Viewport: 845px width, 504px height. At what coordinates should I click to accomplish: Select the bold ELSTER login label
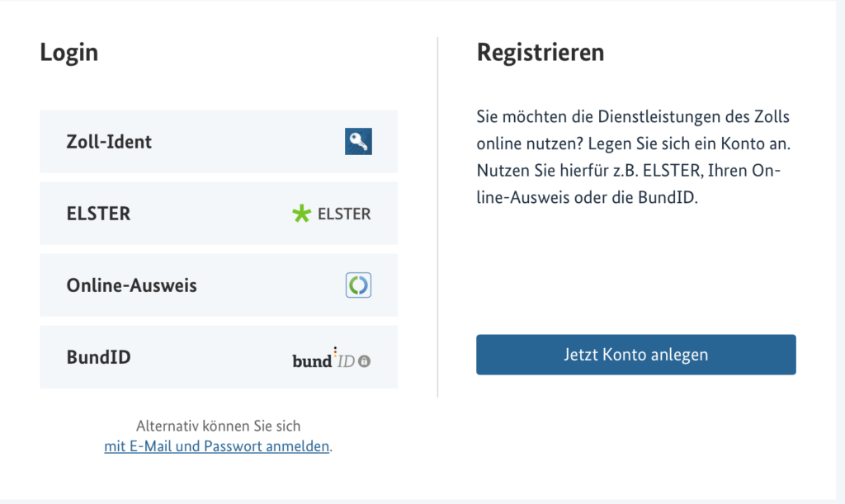pos(99,214)
